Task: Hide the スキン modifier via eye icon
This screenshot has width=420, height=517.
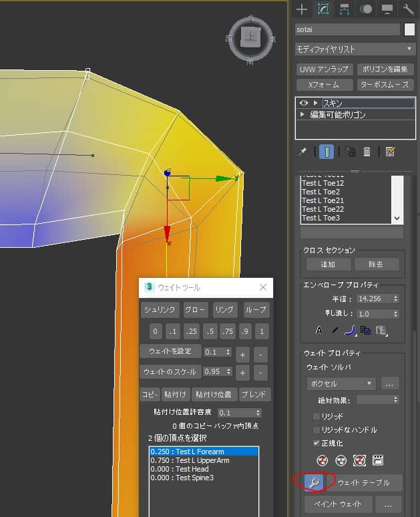Action: (304, 104)
